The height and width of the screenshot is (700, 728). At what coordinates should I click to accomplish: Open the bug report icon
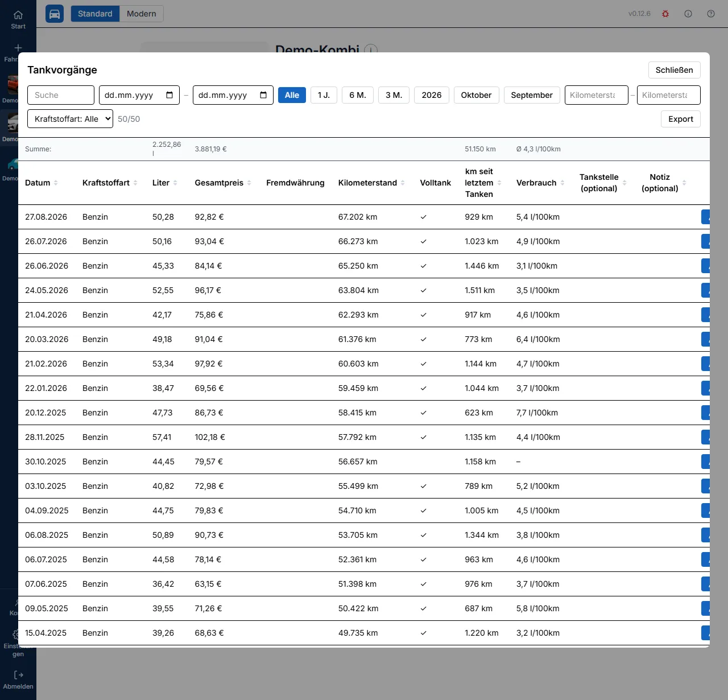pos(665,14)
